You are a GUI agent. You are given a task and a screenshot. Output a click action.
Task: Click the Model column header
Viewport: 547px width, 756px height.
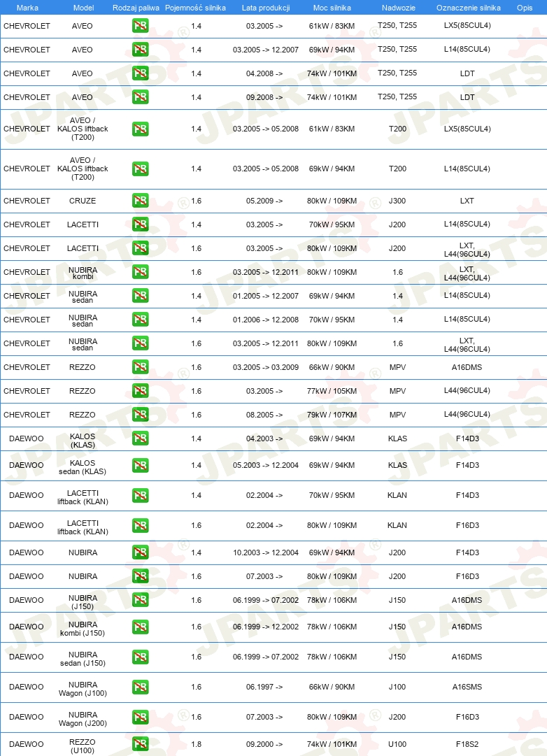point(83,8)
